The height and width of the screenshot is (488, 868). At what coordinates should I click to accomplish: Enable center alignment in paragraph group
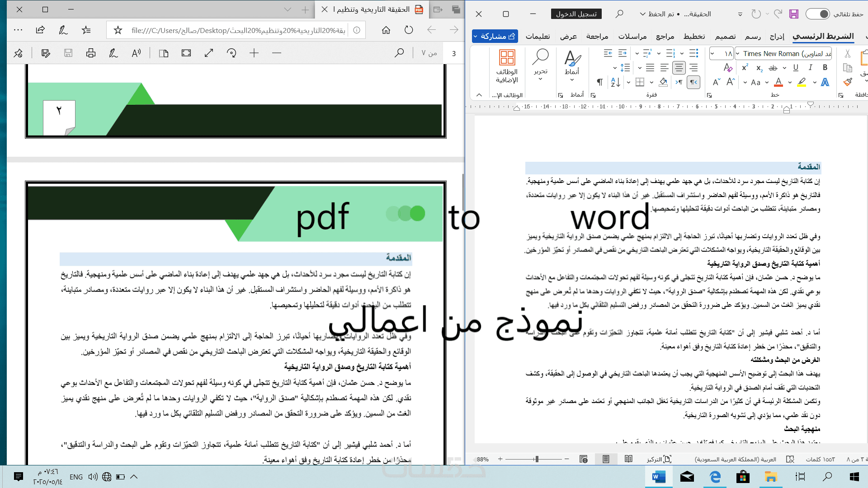click(x=679, y=68)
